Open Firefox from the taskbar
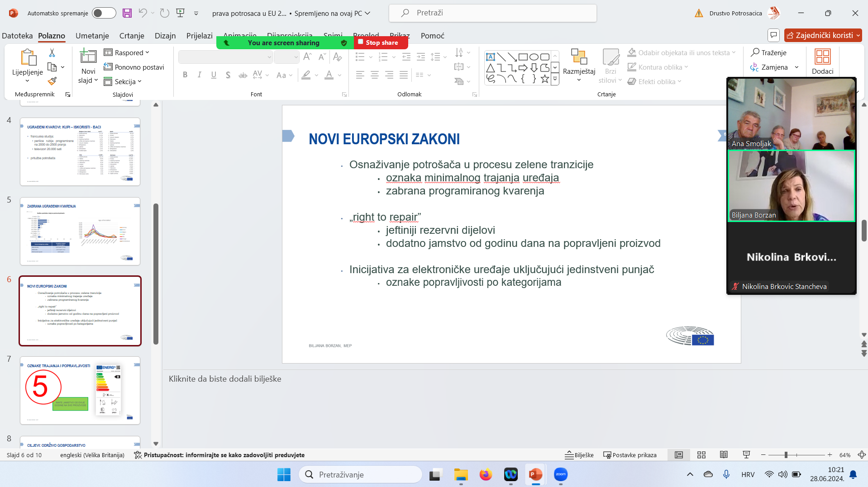The width and height of the screenshot is (868, 487). (x=486, y=474)
